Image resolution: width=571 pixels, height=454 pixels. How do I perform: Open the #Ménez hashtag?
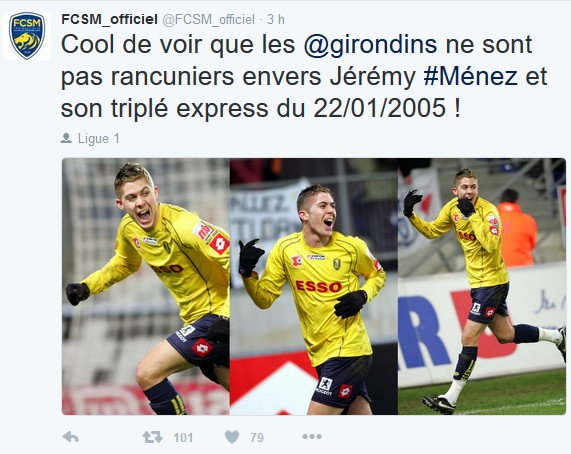(470, 76)
